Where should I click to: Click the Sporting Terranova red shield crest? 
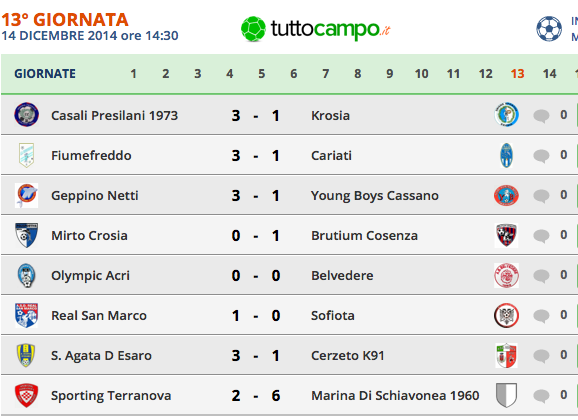[27, 395]
